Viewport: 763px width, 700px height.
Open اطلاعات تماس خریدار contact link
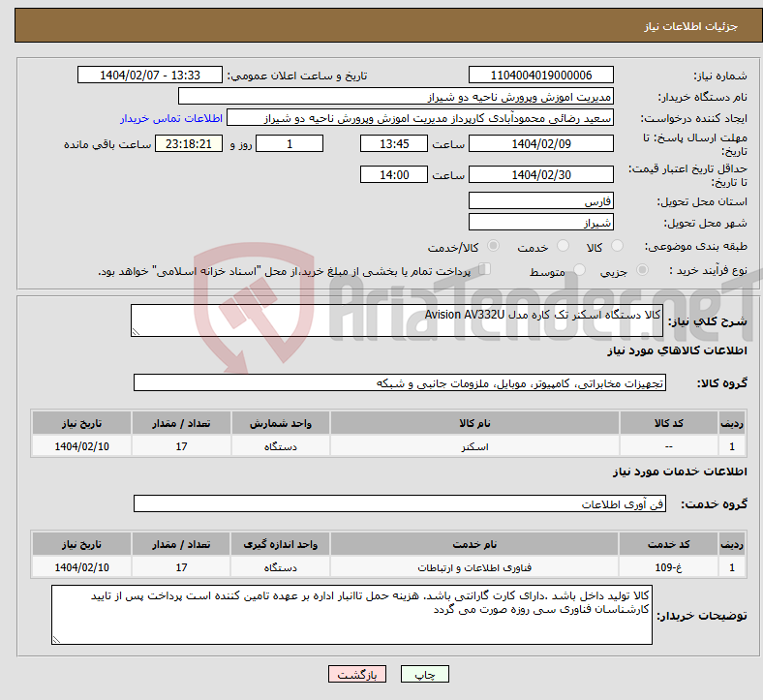coord(171,118)
